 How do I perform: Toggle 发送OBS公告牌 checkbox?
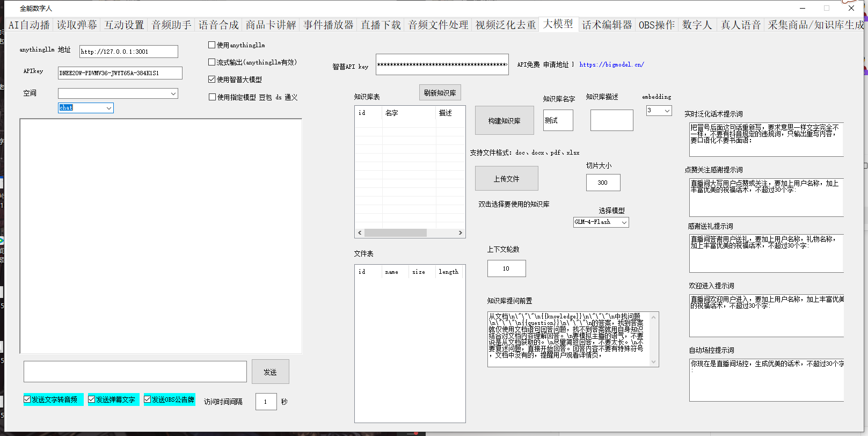pyautogui.click(x=148, y=399)
